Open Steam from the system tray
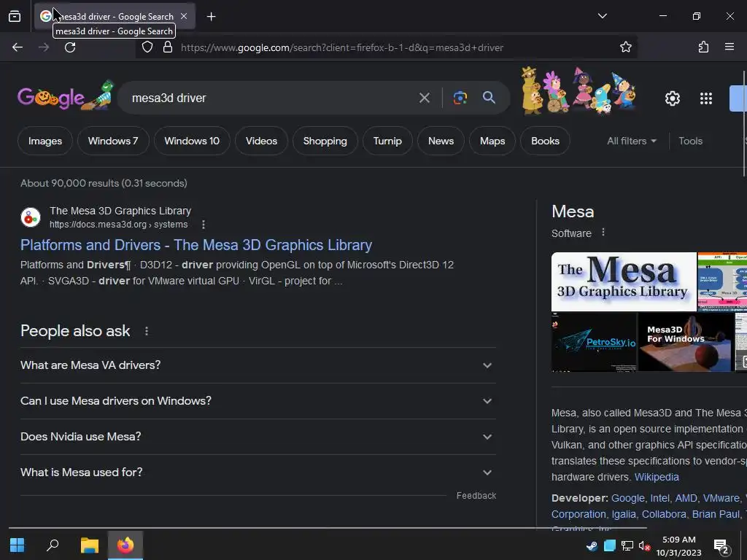 [592, 545]
